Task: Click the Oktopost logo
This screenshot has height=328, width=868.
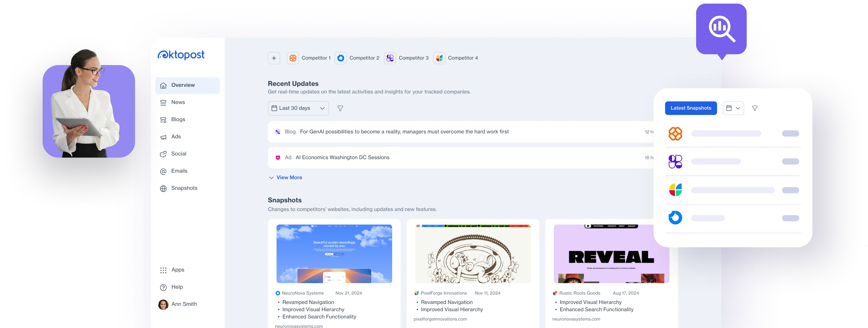Action: [x=181, y=55]
